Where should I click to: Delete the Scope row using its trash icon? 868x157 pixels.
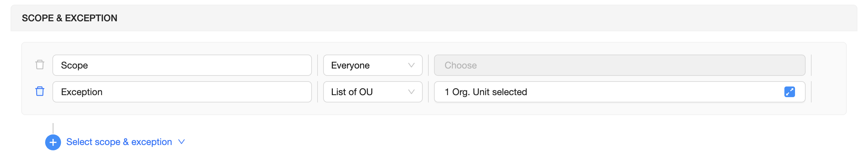coord(40,65)
